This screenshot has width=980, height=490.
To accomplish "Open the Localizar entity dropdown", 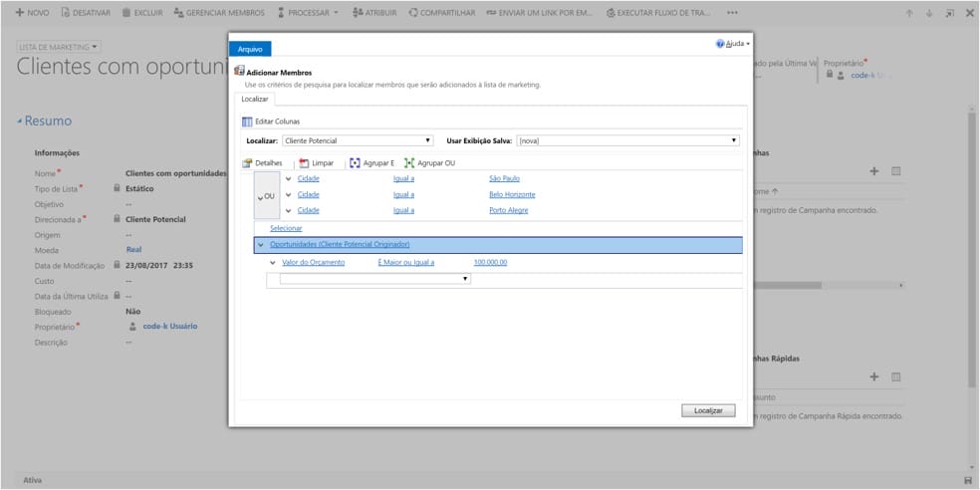I will [x=358, y=140].
